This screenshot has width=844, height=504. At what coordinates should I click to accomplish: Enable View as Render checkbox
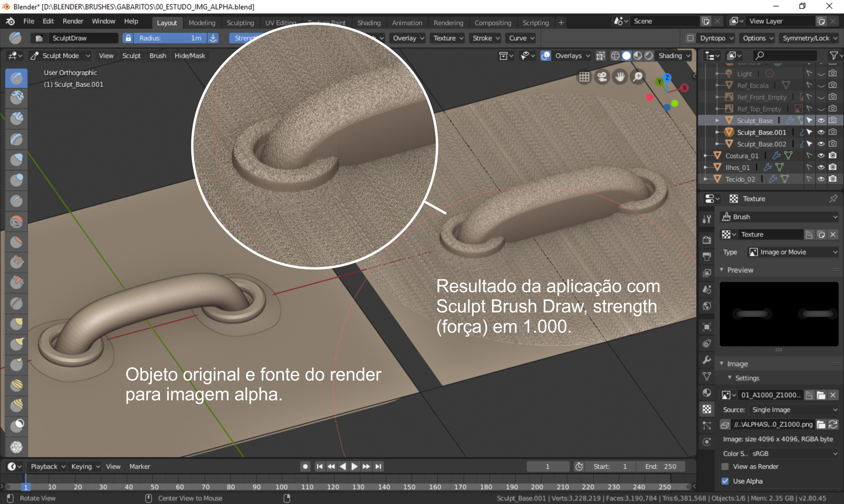point(725,467)
